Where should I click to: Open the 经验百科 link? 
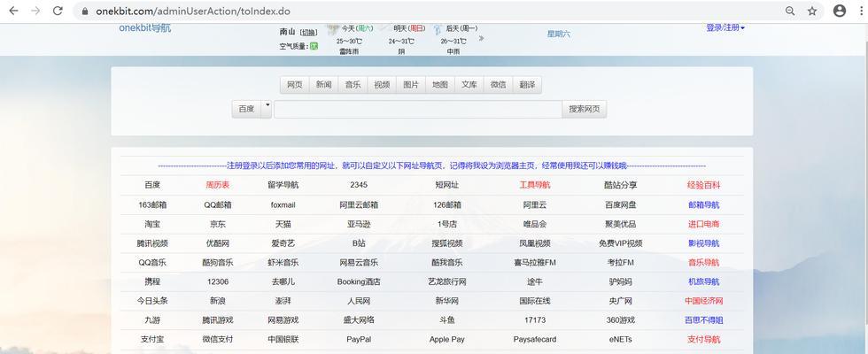[x=703, y=185]
